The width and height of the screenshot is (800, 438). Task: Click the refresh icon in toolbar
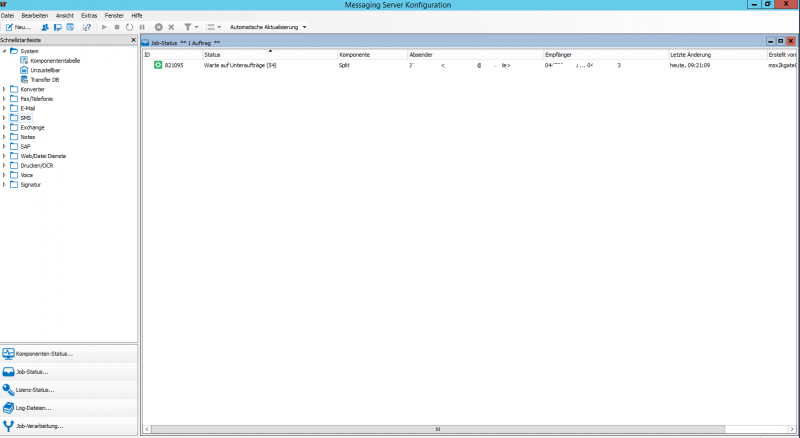pyautogui.click(x=130, y=27)
